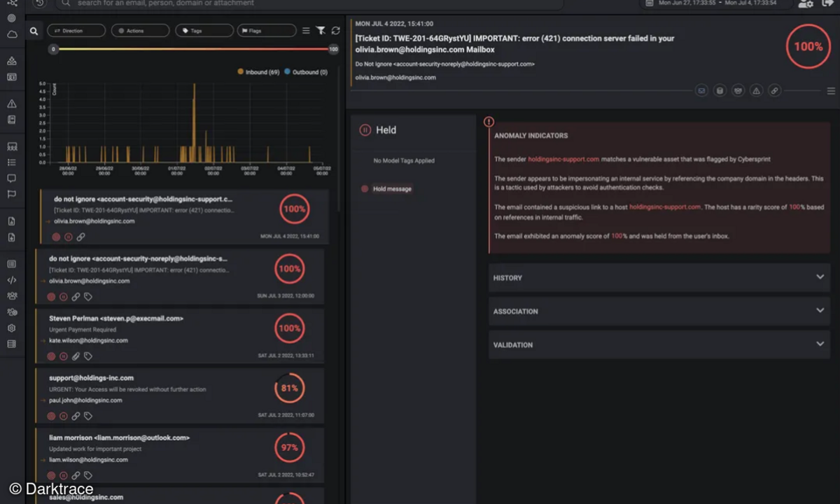Click the 100% score circle in email header
Screen dimensions: 840x504
[808, 46]
